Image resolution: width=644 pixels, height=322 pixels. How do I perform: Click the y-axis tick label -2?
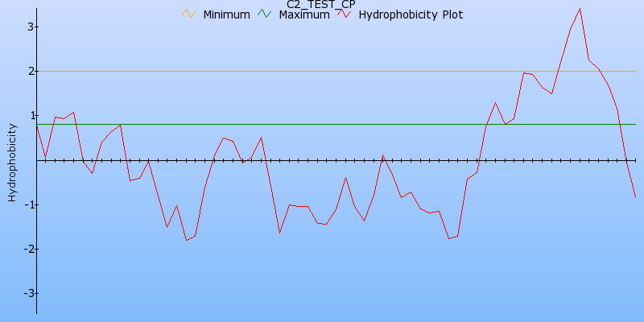26,249
